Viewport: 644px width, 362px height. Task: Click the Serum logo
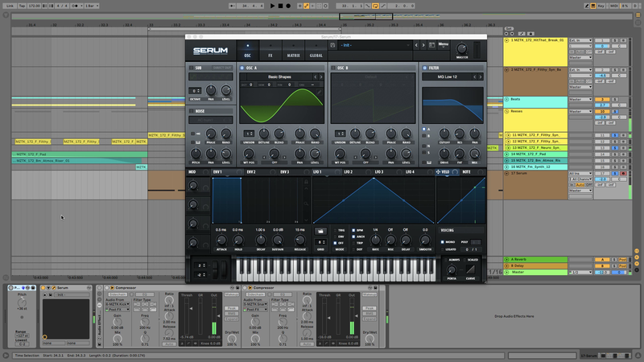(210, 51)
